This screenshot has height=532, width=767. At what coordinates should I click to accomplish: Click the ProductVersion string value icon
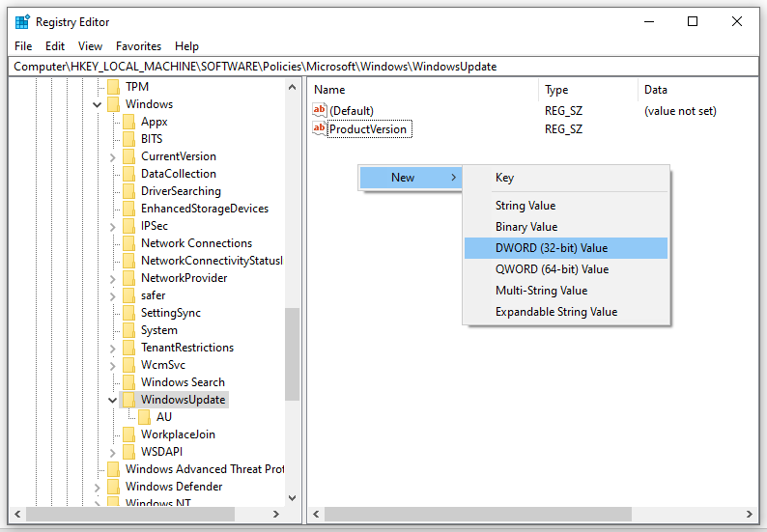tap(320, 128)
